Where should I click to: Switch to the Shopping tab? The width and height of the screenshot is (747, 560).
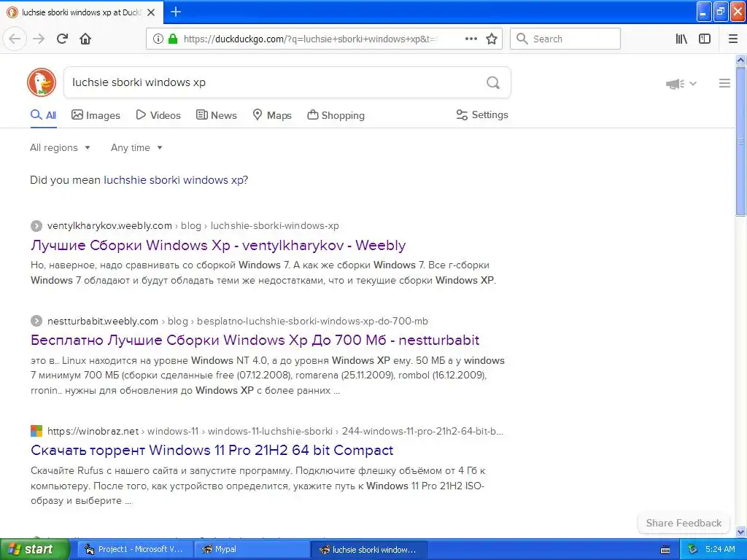[336, 115]
